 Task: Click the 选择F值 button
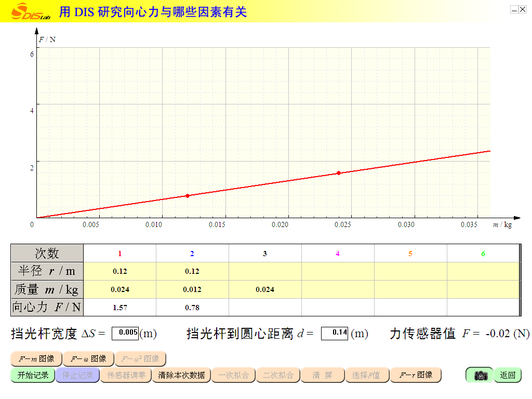(367, 375)
